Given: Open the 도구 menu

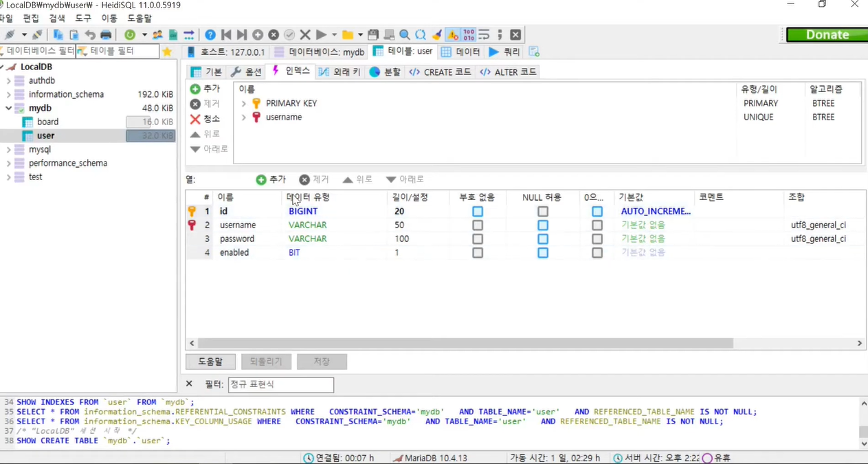Looking at the screenshot, I should click(x=83, y=18).
